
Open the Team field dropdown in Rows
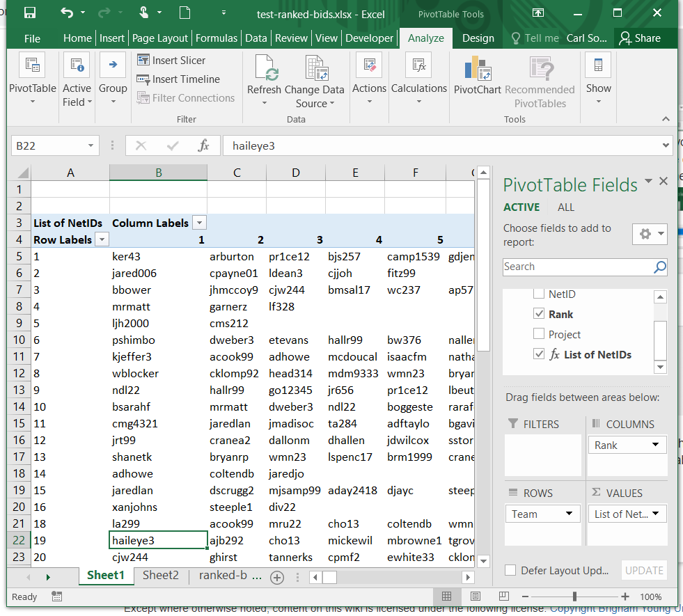pyautogui.click(x=569, y=514)
